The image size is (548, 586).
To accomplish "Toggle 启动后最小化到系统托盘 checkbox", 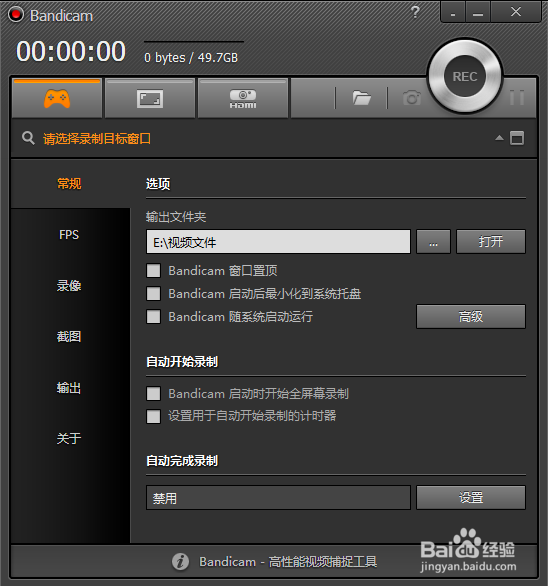I will (x=153, y=294).
